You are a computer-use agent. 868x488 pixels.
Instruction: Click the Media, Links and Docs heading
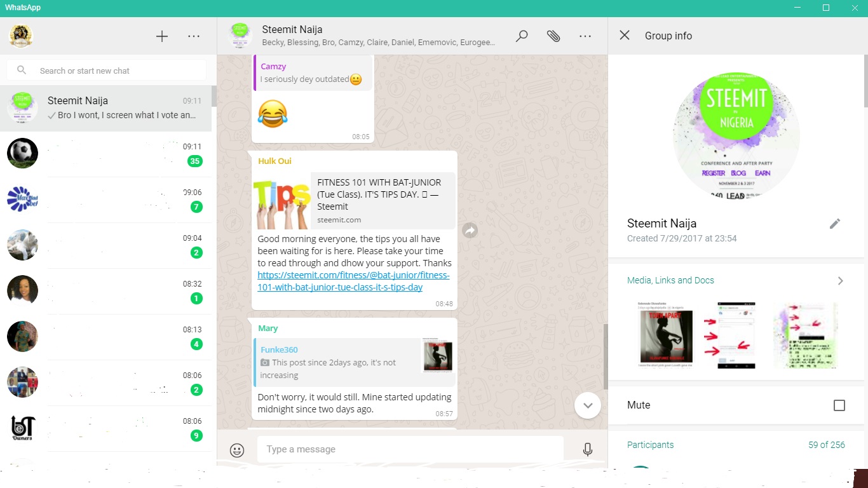670,280
